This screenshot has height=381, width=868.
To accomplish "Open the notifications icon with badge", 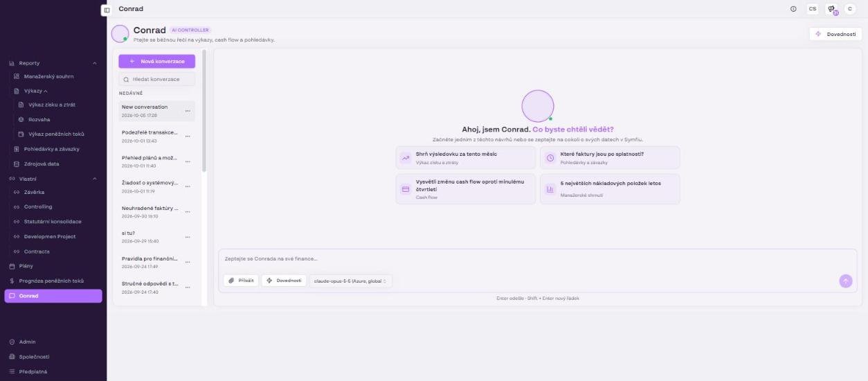I will coord(831,10).
